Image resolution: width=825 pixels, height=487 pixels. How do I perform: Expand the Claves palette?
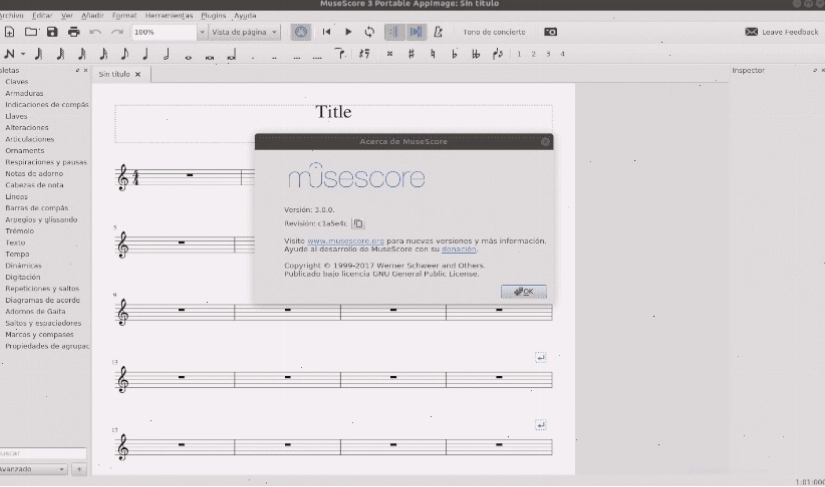coord(17,82)
